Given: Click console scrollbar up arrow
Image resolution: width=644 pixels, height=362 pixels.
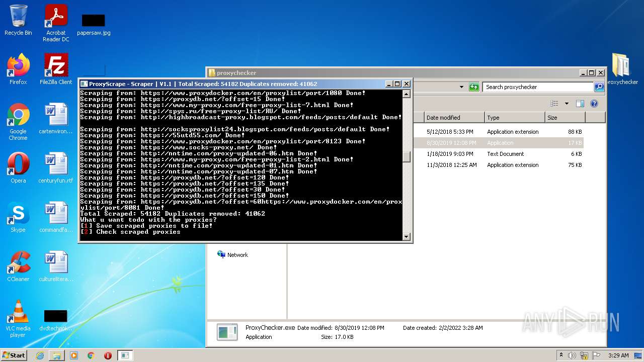Looking at the screenshot, I should coord(407,94).
